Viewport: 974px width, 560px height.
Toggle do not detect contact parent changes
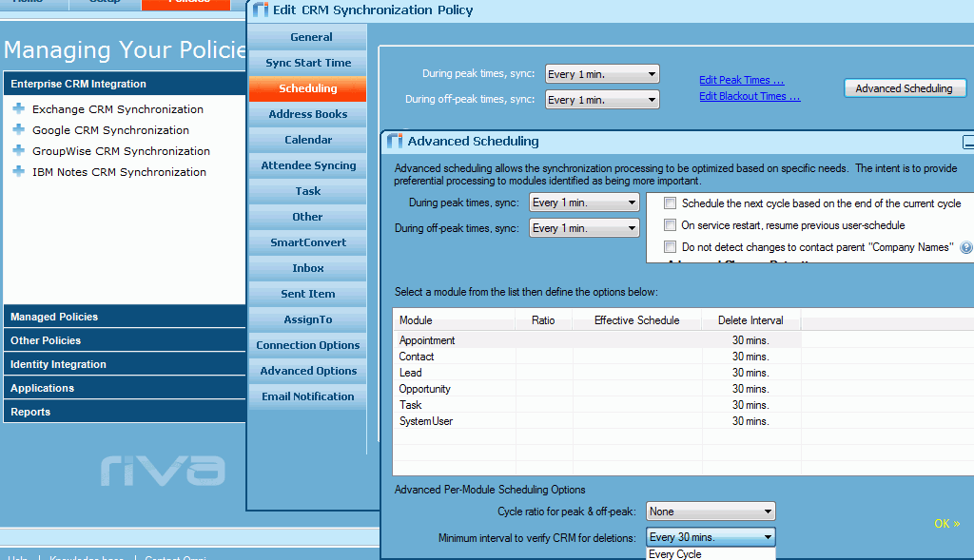pyautogui.click(x=671, y=247)
